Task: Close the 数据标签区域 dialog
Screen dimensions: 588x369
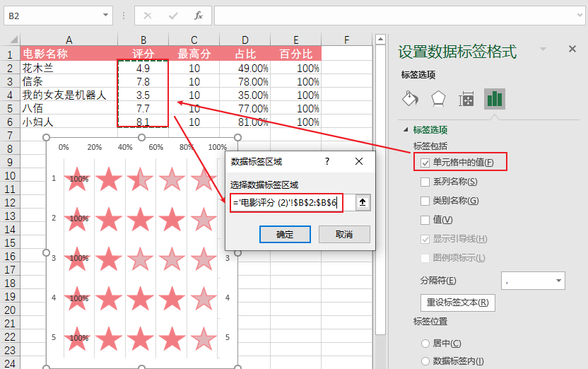Action: click(x=359, y=161)
